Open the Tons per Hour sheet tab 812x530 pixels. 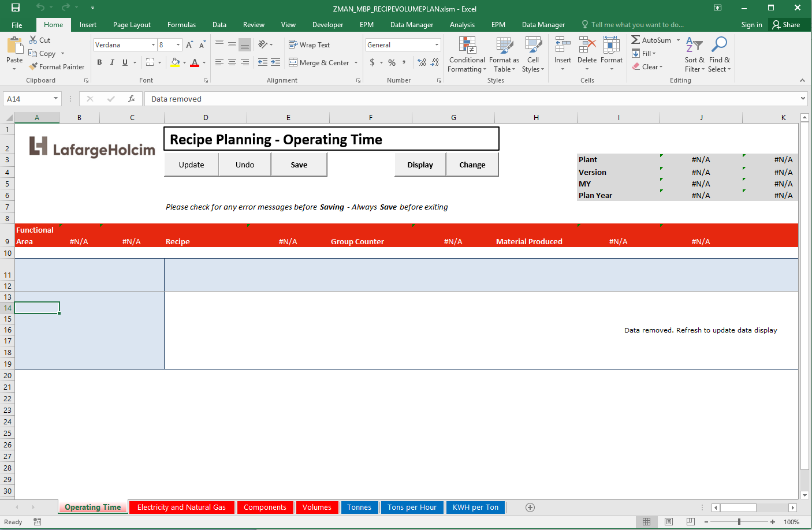click(412, 507)
